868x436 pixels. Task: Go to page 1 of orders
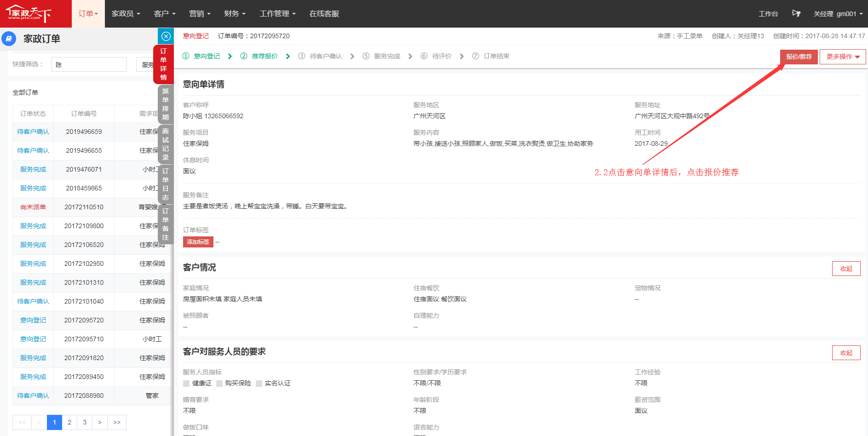[54, 422]
